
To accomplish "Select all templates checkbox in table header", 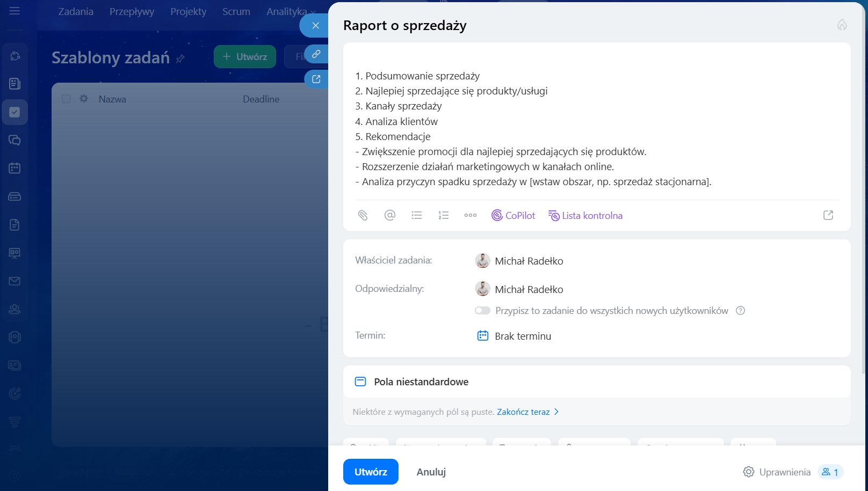I will tap(66, 99).
